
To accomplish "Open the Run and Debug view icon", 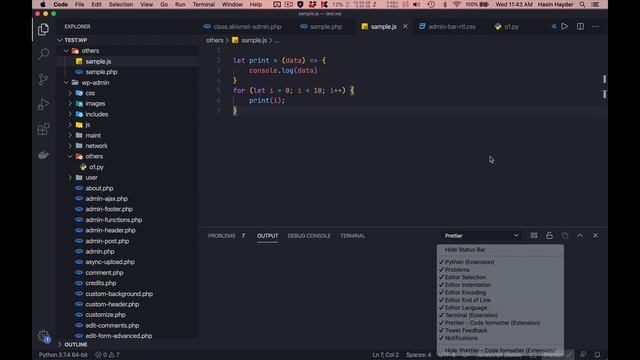I will point(43,104).
